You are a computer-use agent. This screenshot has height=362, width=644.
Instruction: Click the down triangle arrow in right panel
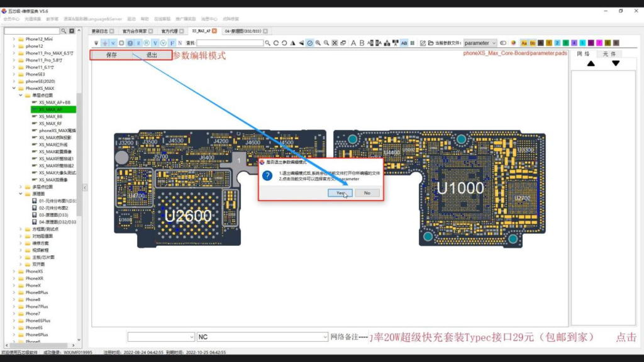tap(616, 63)
